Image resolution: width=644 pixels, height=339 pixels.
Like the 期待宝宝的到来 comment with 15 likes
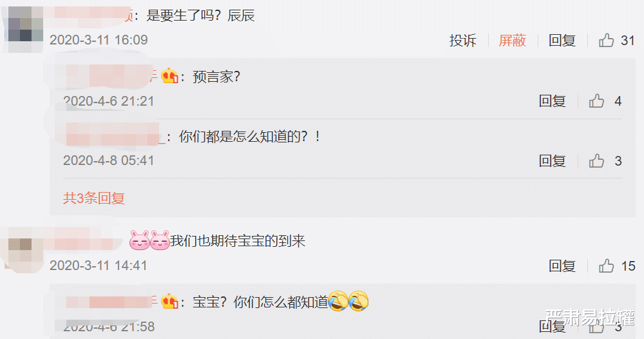(606, 266)
